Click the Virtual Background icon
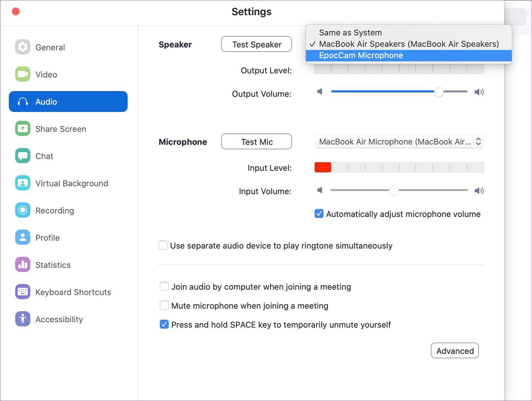 (x=23, y=183)
